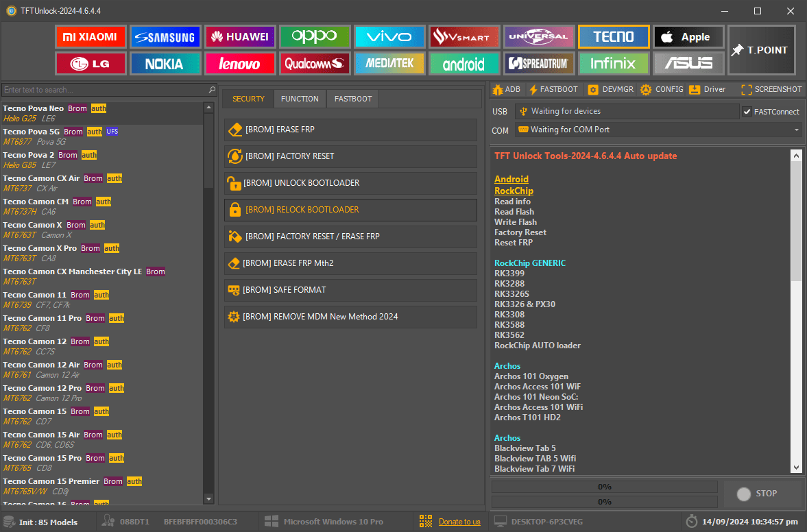Click the lower 0% progress bar

point(603,501)
